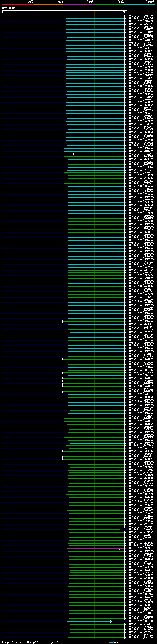Select the UniRef100_Q6DET7 label

click(x=141, y=324)
